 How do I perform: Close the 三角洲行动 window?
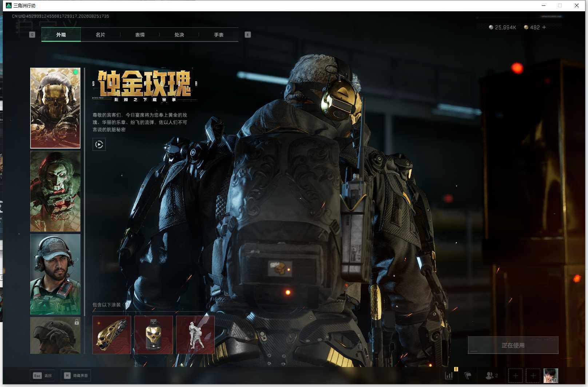[x=577, y=5]
